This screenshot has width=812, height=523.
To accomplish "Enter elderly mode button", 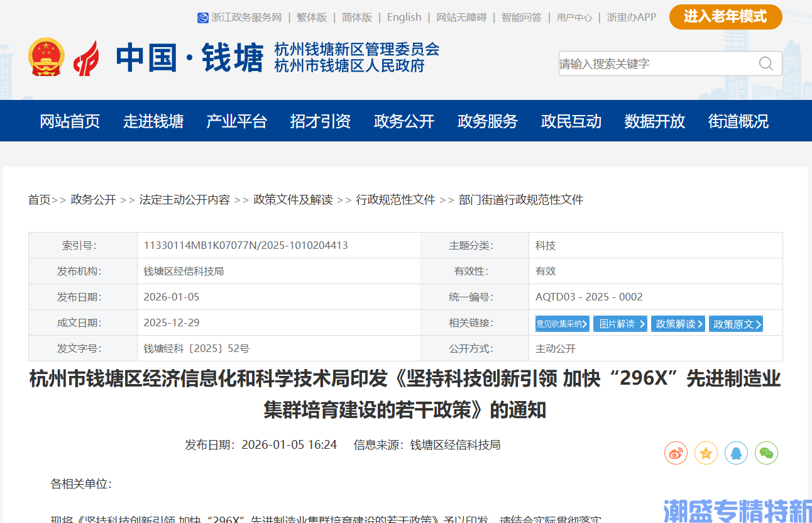I will (x=725, y=17).
